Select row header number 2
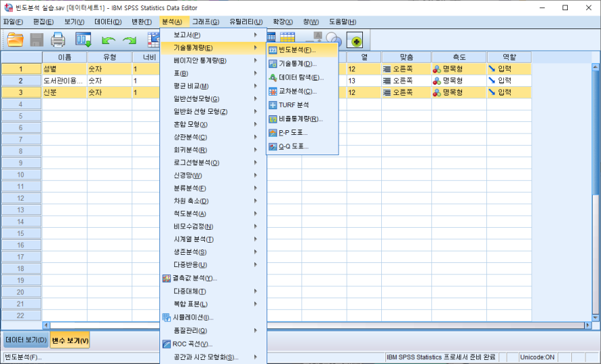Screen dimensions: 601x364 coord(21,81)
